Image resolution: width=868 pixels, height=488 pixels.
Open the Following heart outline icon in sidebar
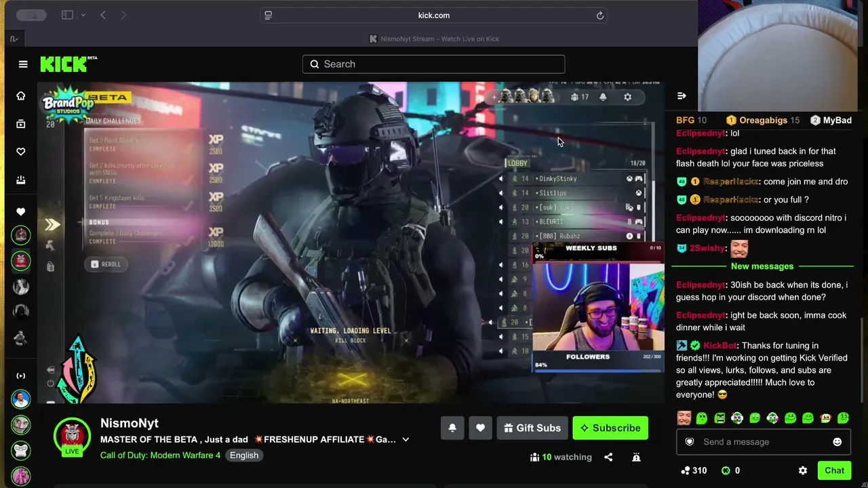pyautogui.click(x=21, y=152)
